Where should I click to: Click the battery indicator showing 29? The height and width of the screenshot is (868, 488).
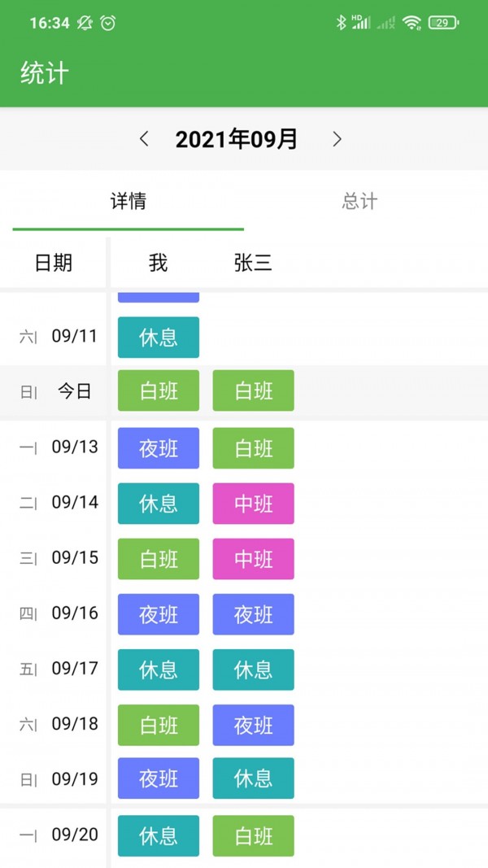[x=442, y=23]
